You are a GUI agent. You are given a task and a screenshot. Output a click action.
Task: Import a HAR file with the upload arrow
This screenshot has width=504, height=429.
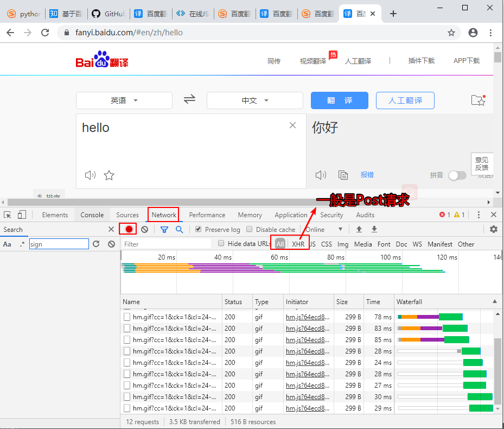[359, 229]
